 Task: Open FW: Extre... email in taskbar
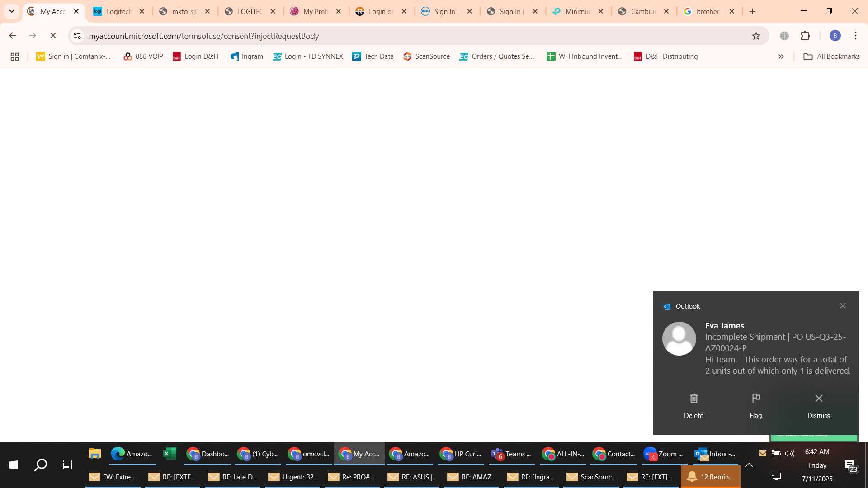click(x=112, y=477)
